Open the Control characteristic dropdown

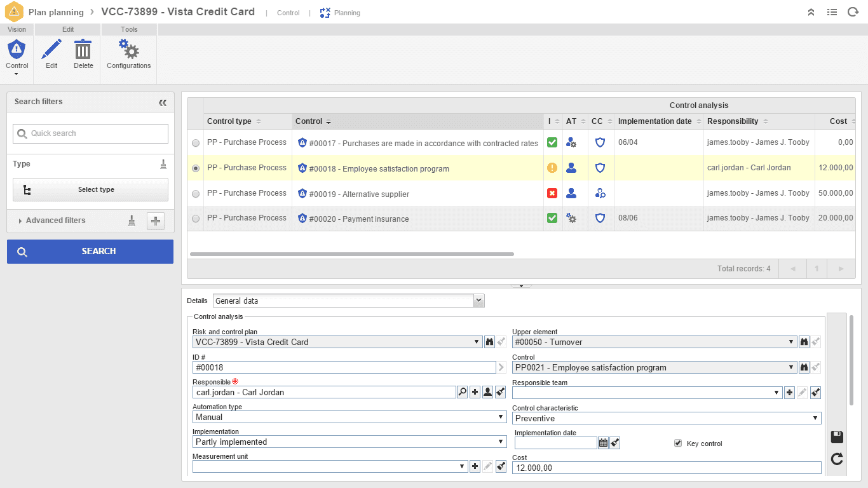tap(667, 418)
